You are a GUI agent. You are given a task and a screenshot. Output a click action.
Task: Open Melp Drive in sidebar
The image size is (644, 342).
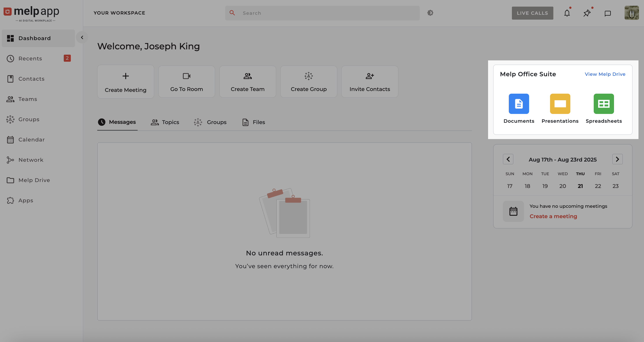(34, 180)
